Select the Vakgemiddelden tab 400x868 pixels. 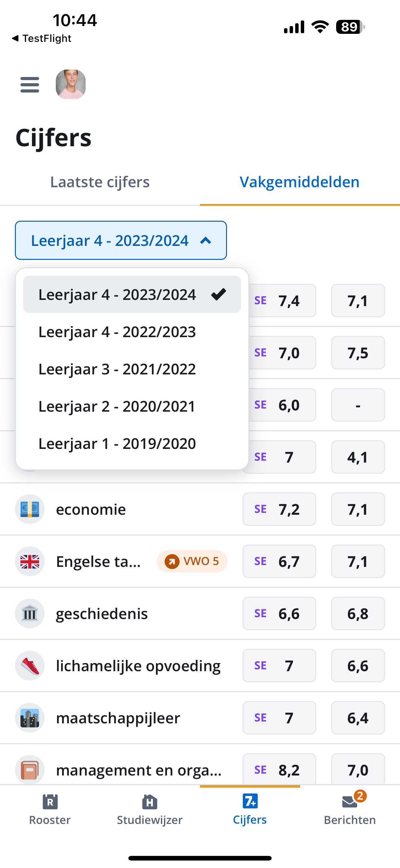(299, 182)
